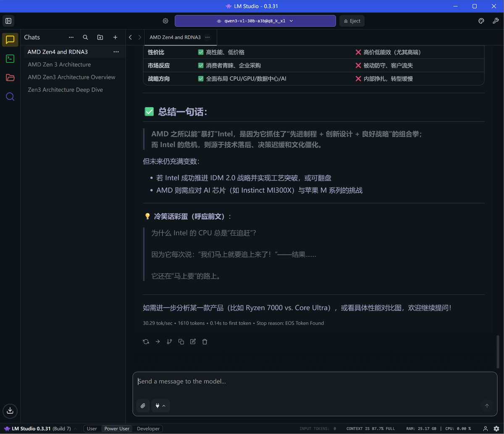Click the Stop reason: EOS Token Found text
The image size is (504, 434).
tap(290, 323)
